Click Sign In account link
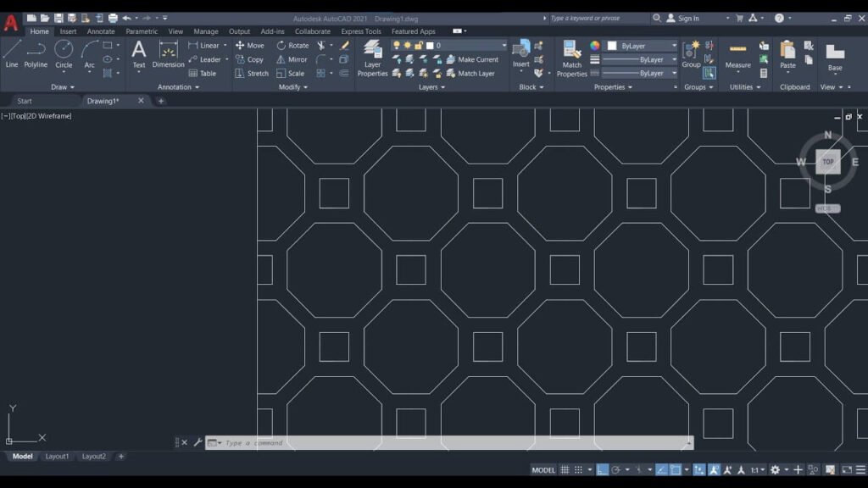Viewport: 868px width, 488px height. 683,19
